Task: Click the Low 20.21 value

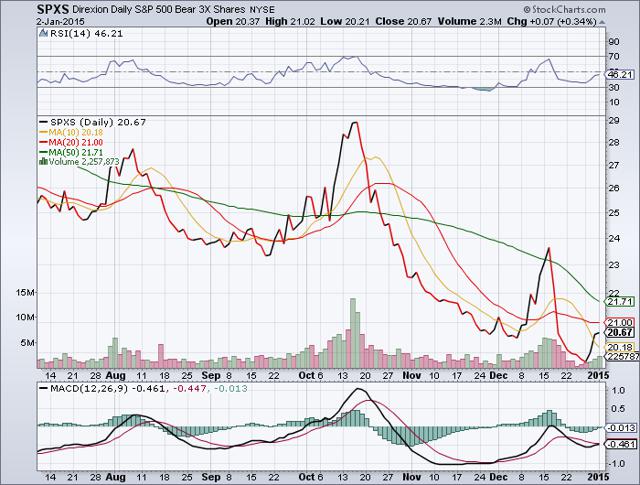Action: (344, 21)
